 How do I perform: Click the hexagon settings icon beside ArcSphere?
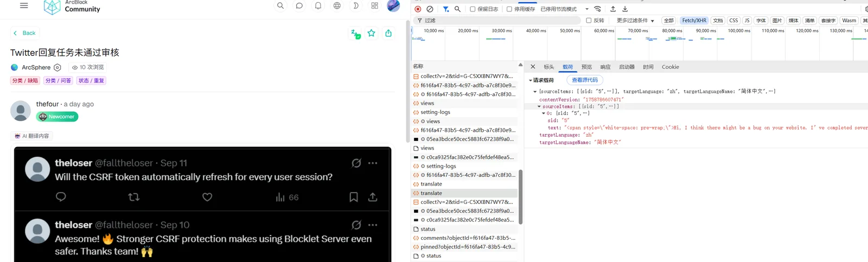[x=58, y=67]
